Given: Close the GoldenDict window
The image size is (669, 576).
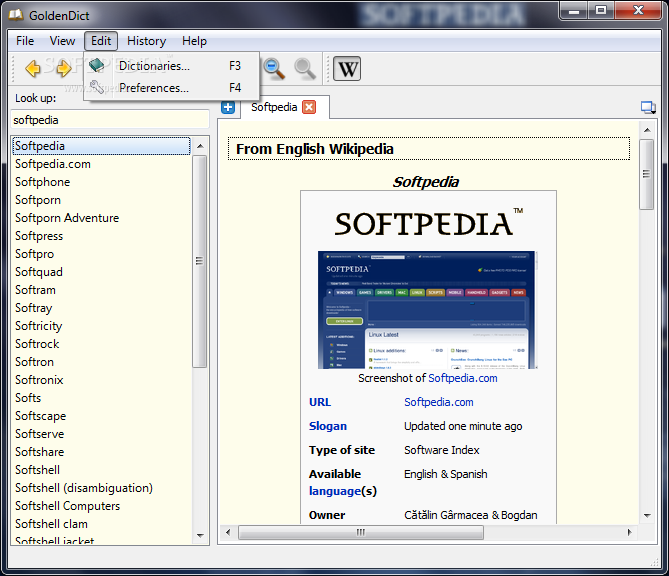Looking at the screenshot, I should pos(638,11).
